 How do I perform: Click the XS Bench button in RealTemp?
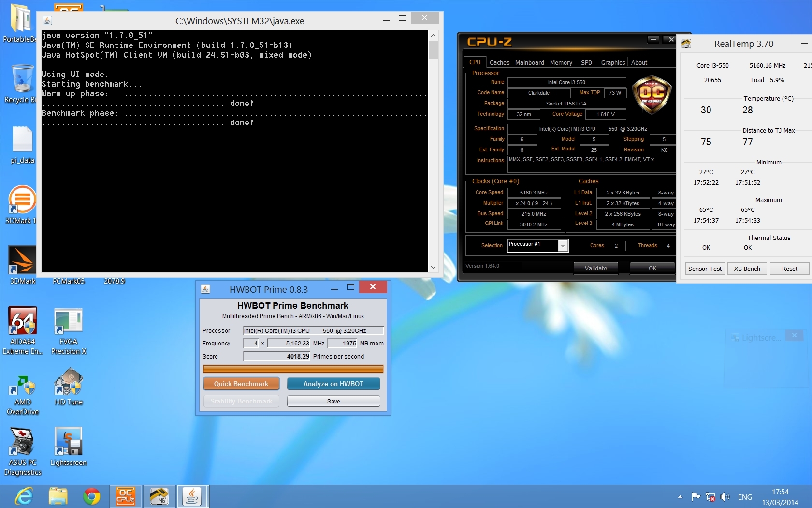pos(747,269)
